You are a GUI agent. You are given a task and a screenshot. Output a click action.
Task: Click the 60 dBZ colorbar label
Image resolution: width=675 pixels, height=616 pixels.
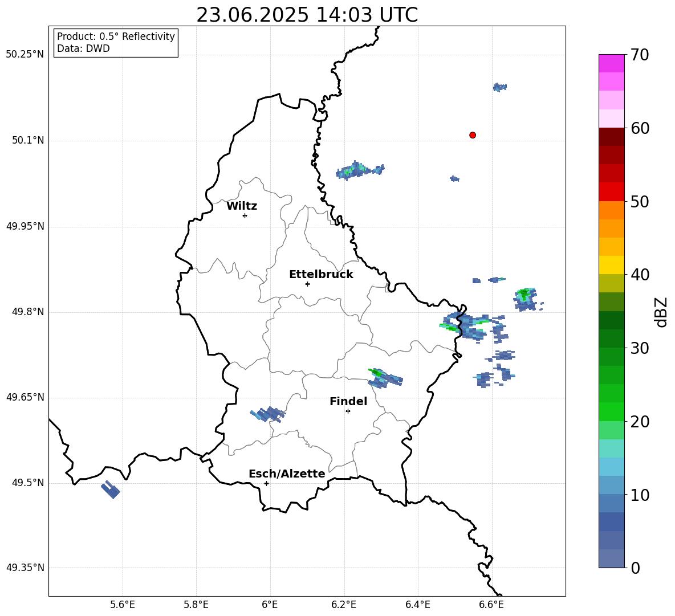pyautogui.click(x=640, y=128)
